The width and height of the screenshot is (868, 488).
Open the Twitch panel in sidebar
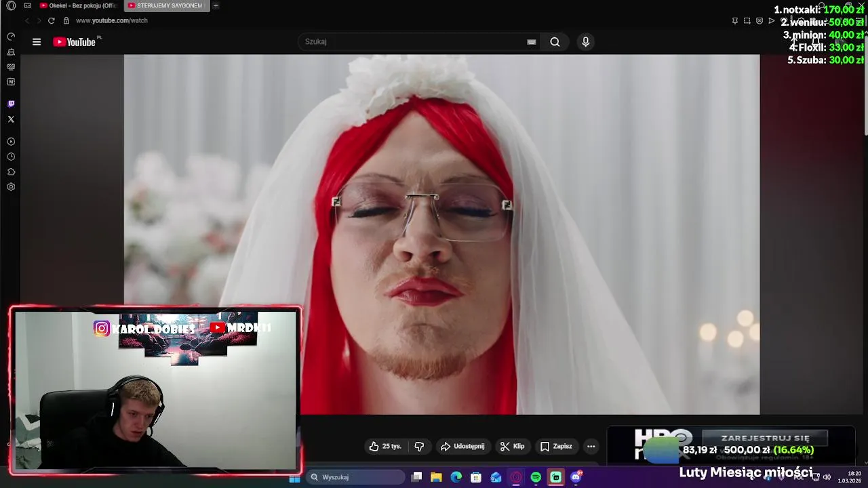[11, 104]
